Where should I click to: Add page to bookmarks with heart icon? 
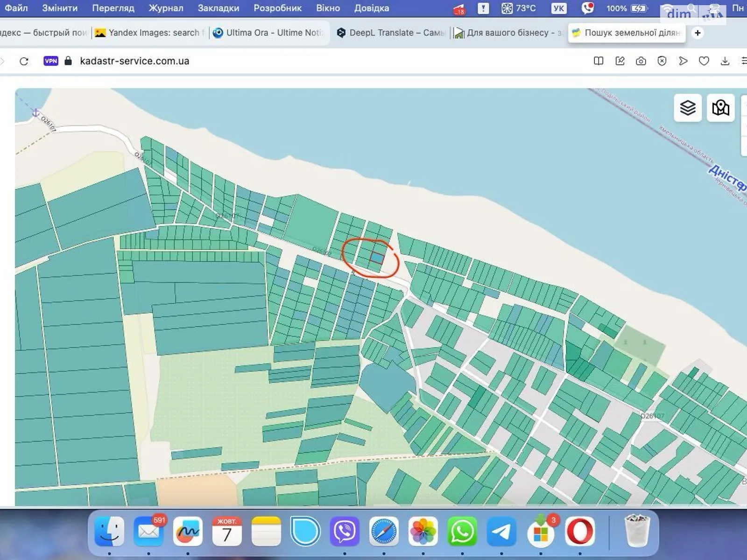[x=704, y=61]
